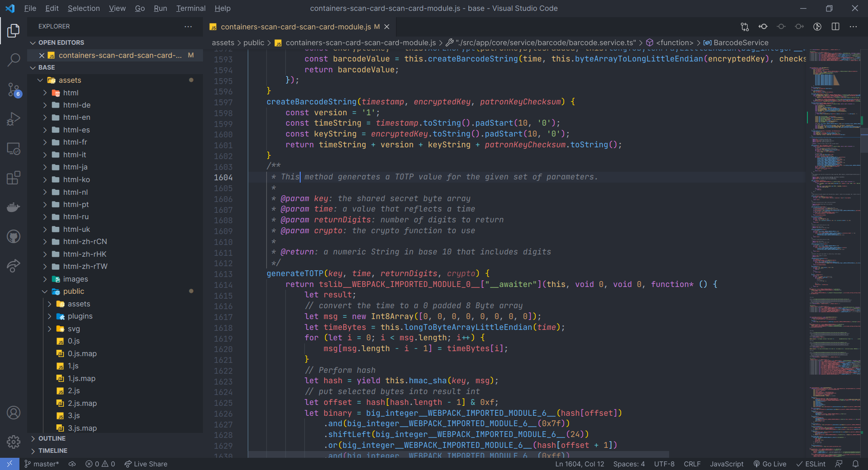868x470 pixels.
Task: Open the GitHub view in activity bar
Action: pos(14,236)
